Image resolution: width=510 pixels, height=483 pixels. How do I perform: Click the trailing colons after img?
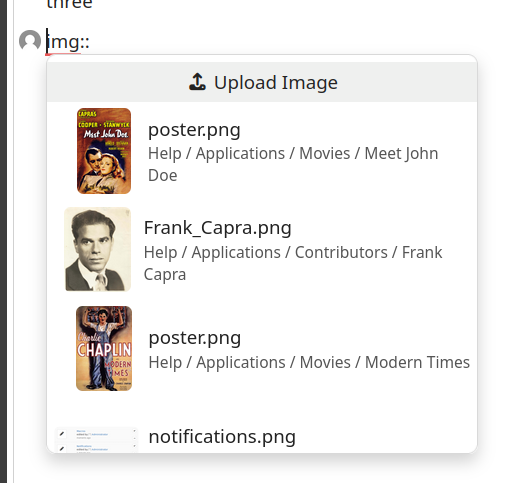point(85,43)
